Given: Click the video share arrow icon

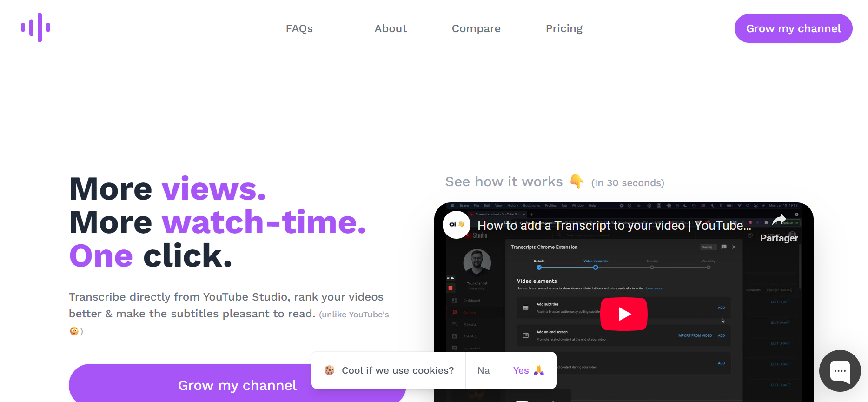Looking at the screenshot, I should (x=779, y=219).
